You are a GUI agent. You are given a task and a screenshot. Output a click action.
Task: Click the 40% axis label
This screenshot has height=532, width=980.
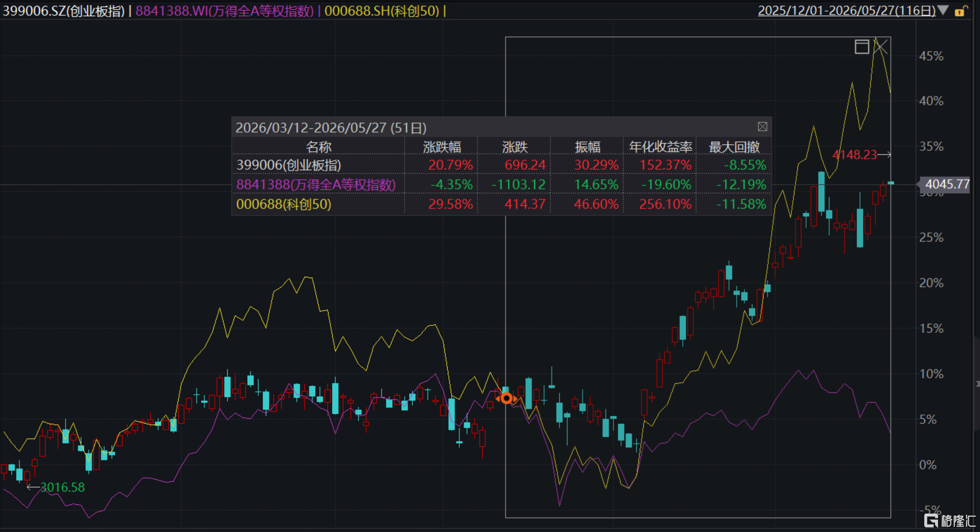(931, 101)
